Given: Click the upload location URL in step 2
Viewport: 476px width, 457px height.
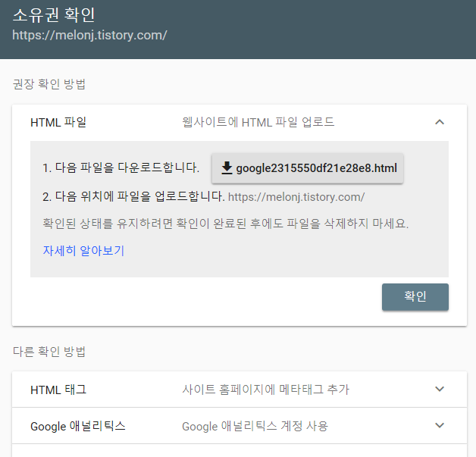Looking at the screenshot, I should [296, 197].
